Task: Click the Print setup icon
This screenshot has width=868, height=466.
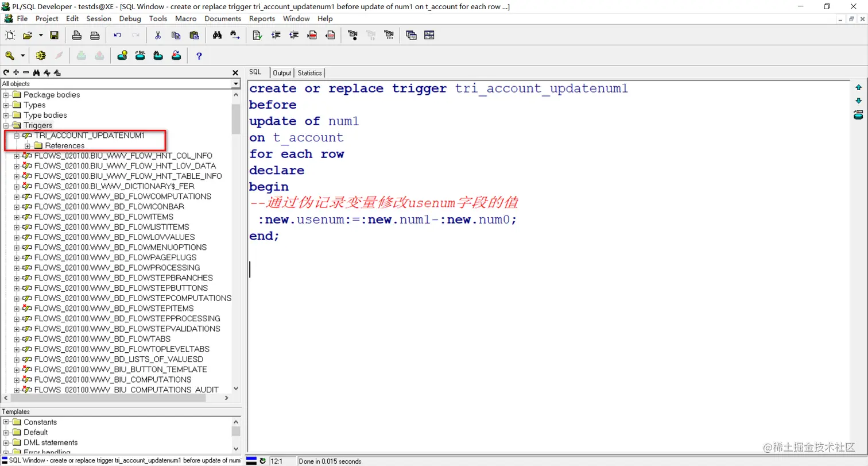Action: click(x=95, y=36)
